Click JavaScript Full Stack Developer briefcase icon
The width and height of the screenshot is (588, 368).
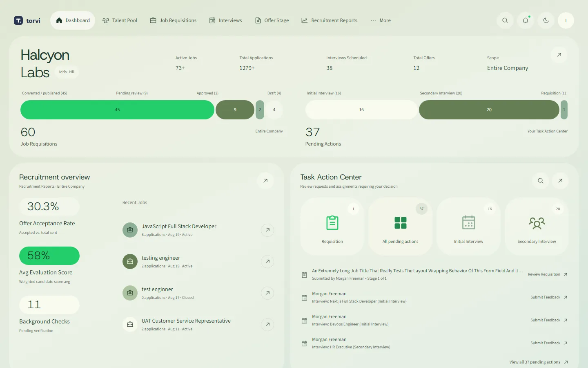130,230
